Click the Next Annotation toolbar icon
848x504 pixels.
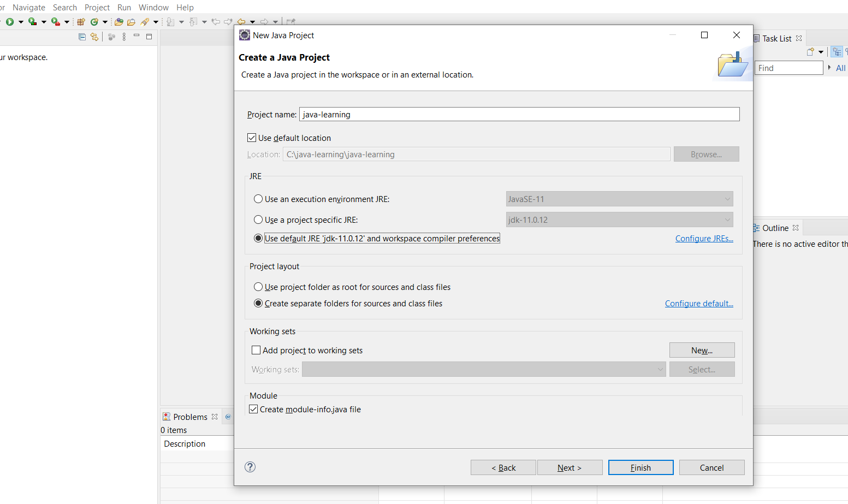[170, 22]
